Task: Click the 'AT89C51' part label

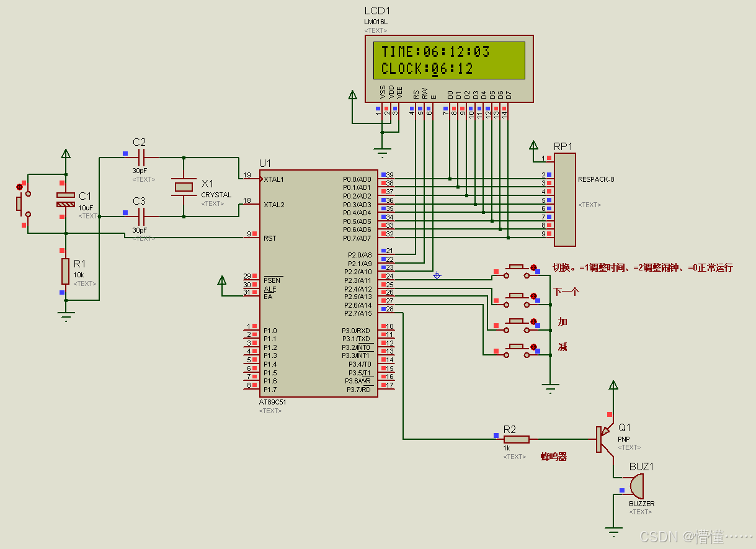Action: tap(273, 402)
